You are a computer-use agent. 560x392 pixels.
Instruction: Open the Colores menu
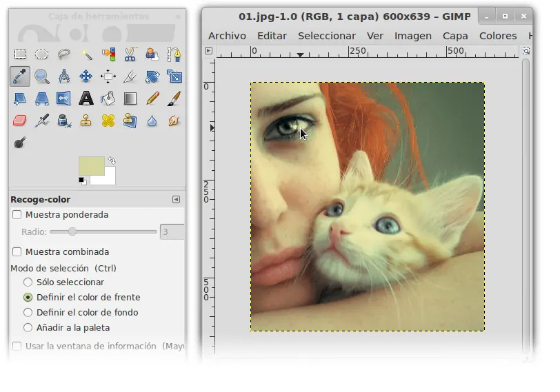tap(498, 36)
